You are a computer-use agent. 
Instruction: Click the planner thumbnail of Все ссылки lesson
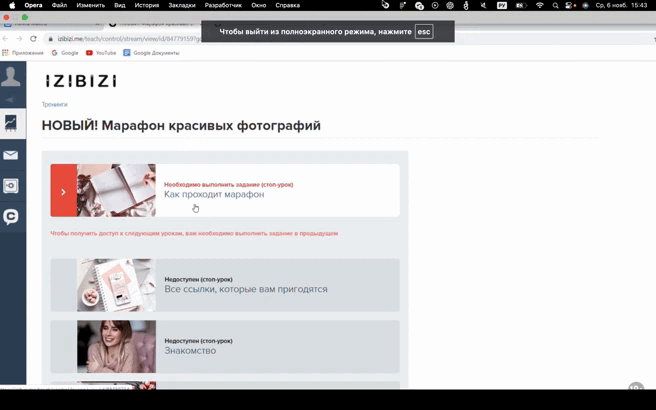[116, 285]
